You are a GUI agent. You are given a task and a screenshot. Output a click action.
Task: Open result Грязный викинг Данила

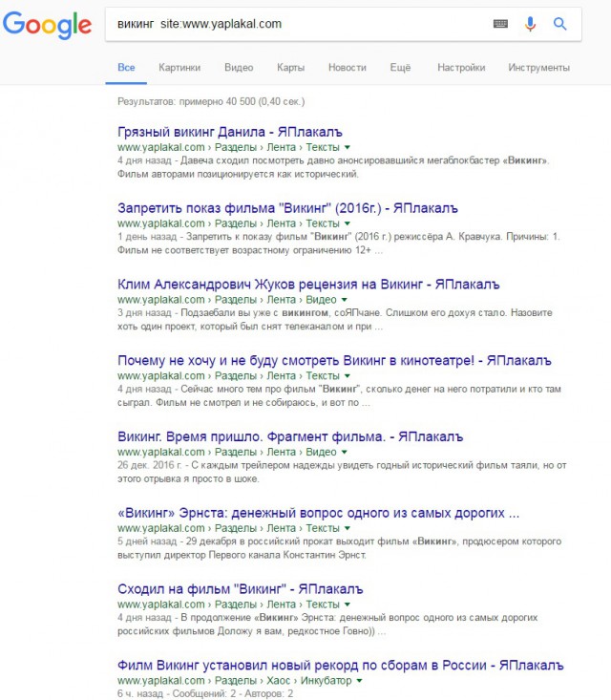pyautogui.click(x=230, y=132)
